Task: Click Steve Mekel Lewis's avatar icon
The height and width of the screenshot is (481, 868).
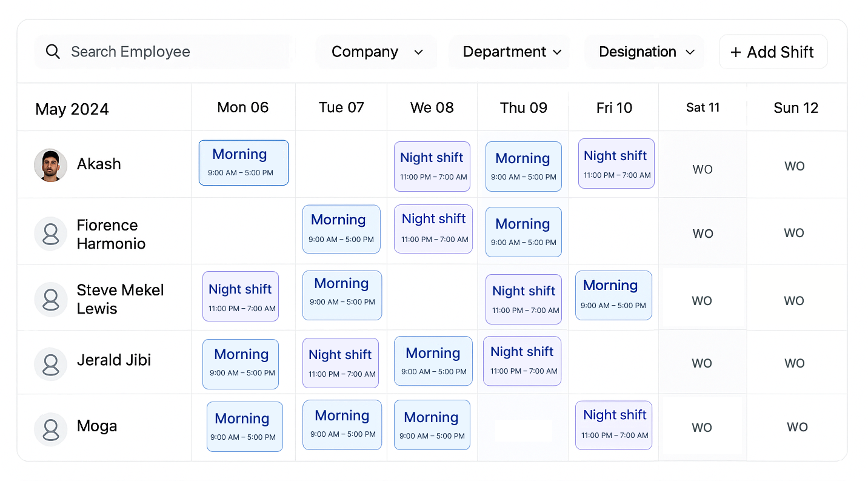Action: pos(50,300)
